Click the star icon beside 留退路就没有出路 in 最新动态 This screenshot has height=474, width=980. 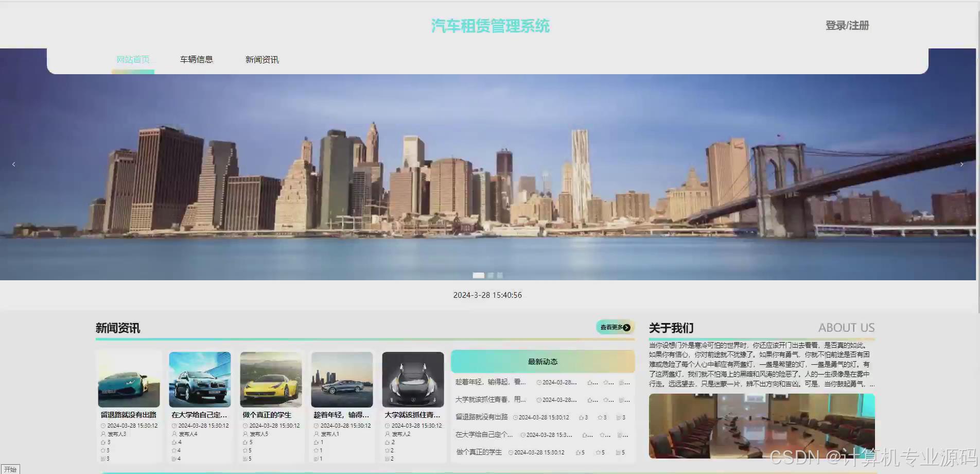click(x=600, y=417)
